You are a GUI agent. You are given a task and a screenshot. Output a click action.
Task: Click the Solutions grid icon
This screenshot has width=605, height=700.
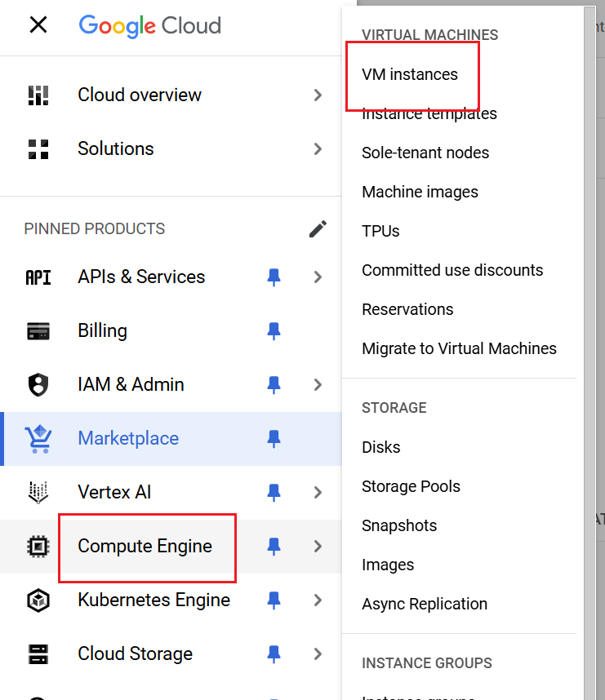click(38, 149)
